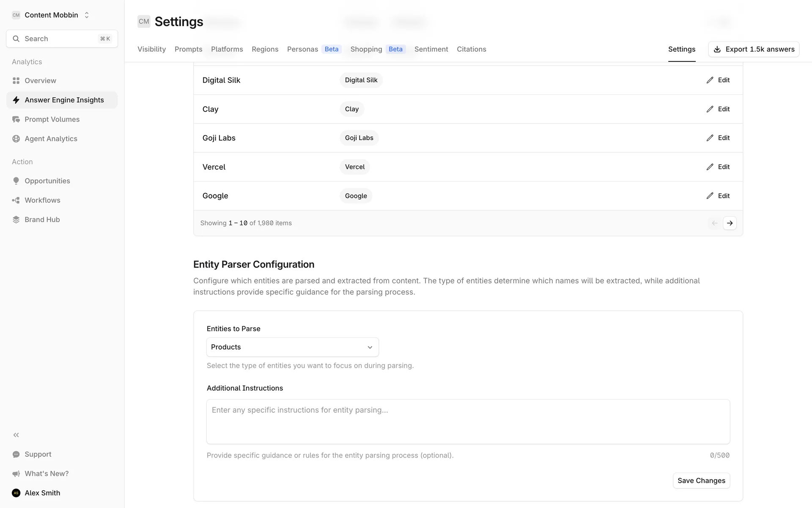Click the Brand Hub layers icon

pos(16,220)
